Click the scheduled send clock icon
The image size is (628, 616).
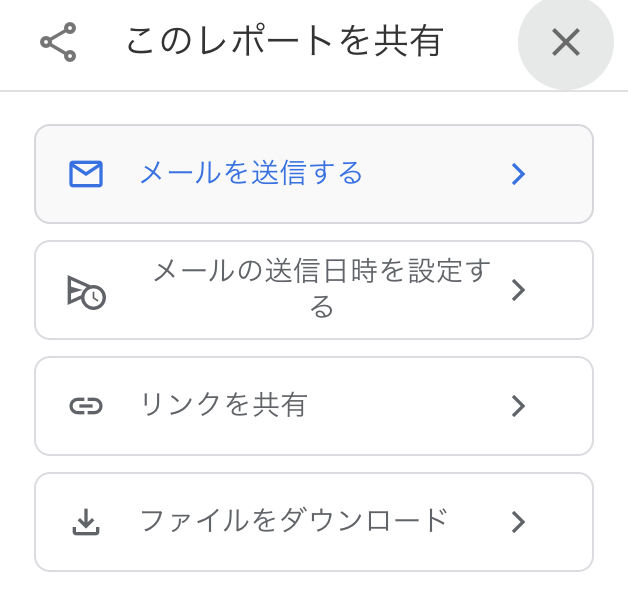click(x=86, y=293)
